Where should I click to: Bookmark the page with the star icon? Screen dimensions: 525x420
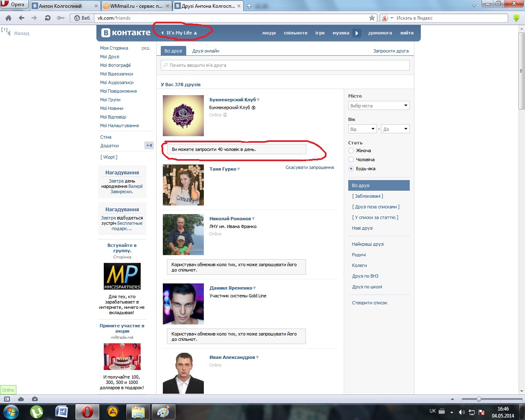click(372, 18)
